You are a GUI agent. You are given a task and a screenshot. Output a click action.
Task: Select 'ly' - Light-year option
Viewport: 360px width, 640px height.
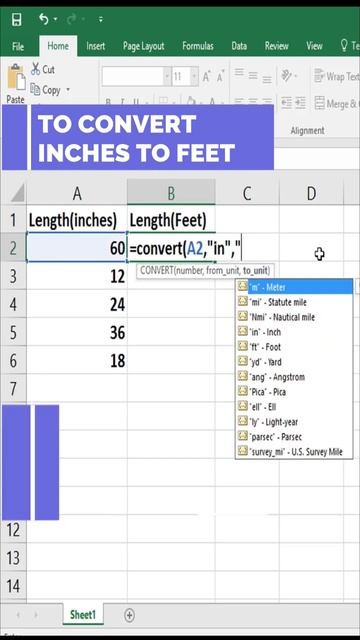294,422
